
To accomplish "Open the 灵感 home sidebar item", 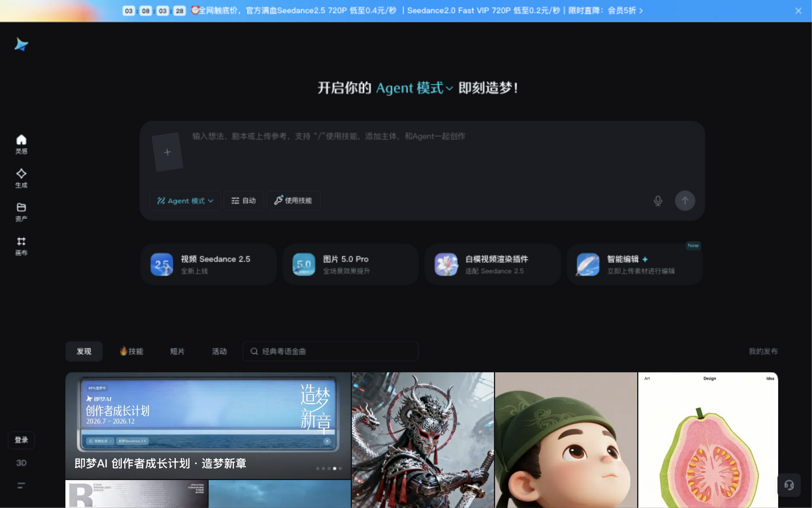I will coord(21,144).
